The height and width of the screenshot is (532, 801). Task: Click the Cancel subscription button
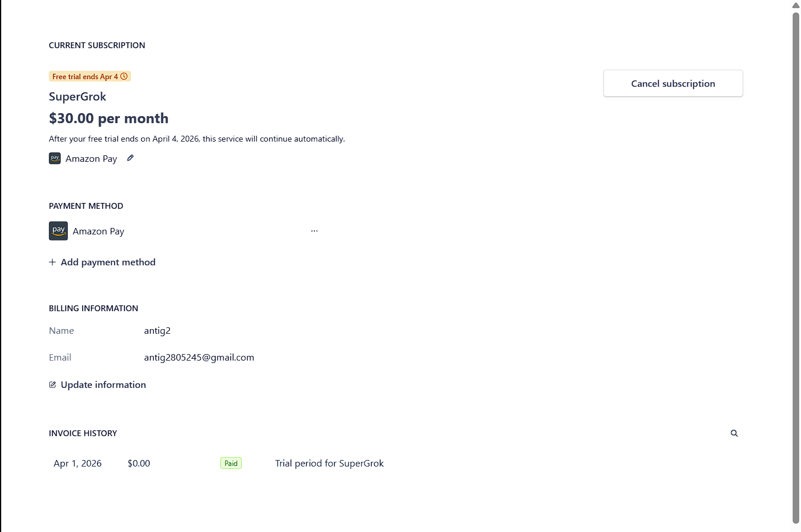tap(673, 83)
